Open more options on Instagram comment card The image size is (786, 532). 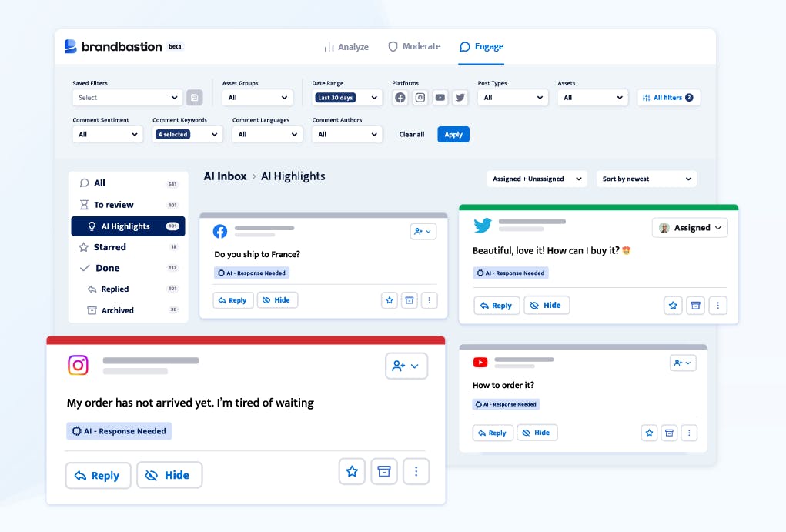(416, 471)
